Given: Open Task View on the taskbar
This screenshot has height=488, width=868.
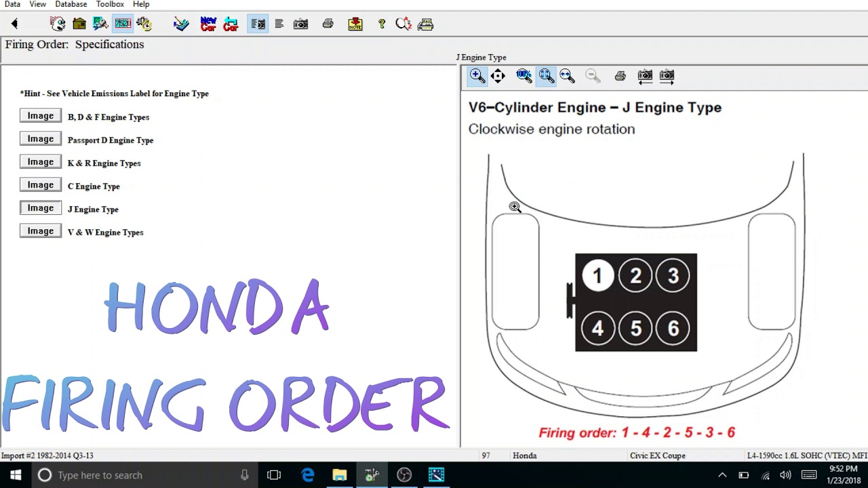Looking at the screenshot, I should [x=274, y=475].
